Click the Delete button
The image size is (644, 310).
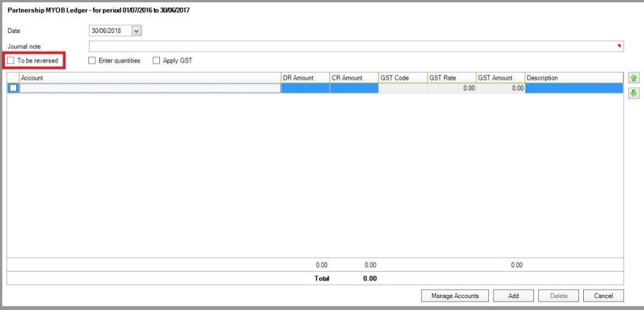(559, 296)
